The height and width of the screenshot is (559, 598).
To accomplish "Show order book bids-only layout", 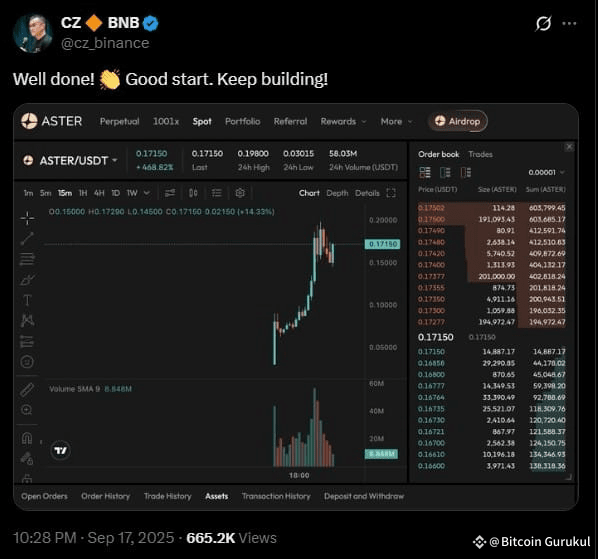I will (x=445, y=173).
